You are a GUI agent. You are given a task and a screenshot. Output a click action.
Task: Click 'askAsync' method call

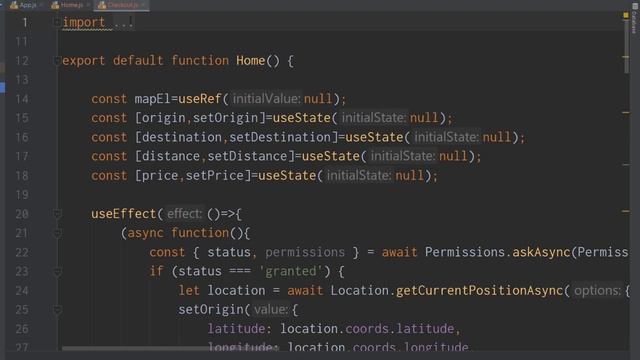541,252
